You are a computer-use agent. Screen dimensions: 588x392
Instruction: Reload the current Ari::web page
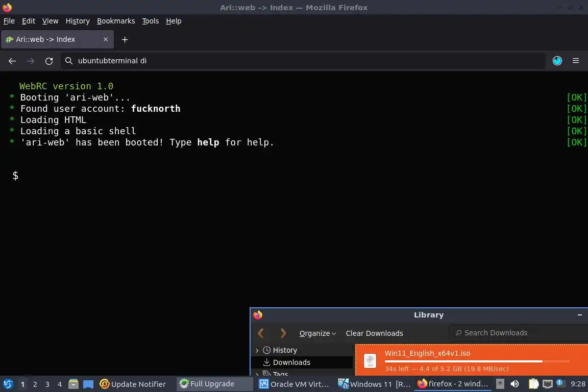click(x=49, y=61)
